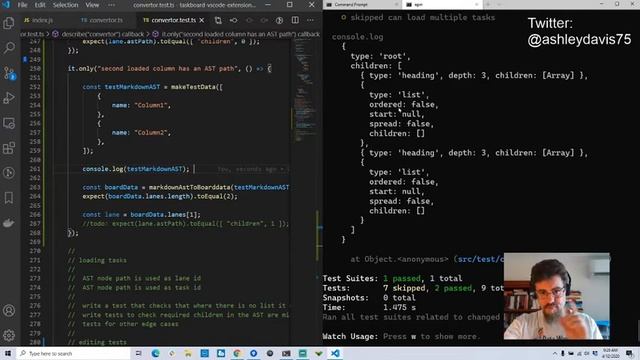This screenshot has width=640, height=360.
Task: Place cursor on console.log(testMarkdownAST) line
Action: pos(136,169)
